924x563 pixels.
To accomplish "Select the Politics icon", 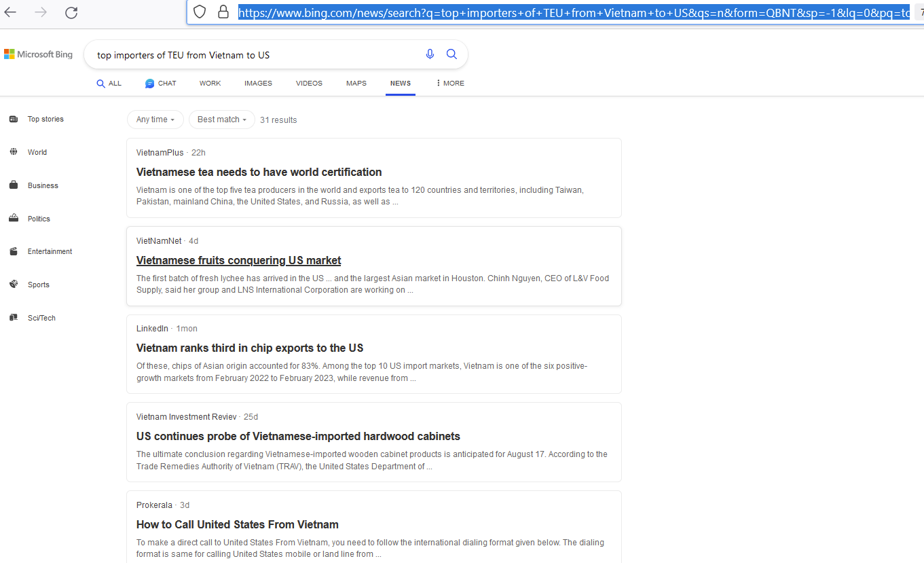I will click(x=14, y=219).
